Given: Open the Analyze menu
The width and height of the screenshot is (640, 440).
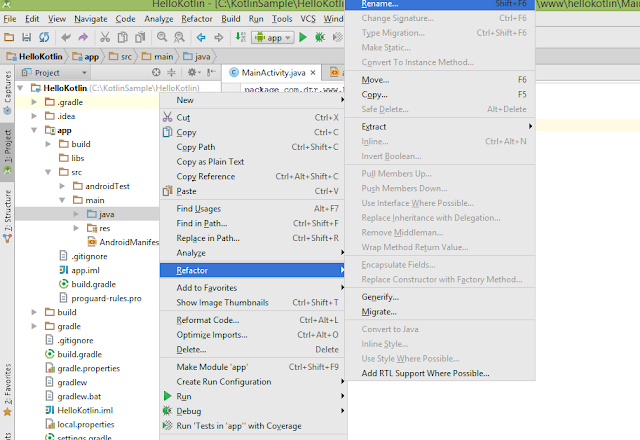Looking at the screenshot, I should [x=159, y=19].
